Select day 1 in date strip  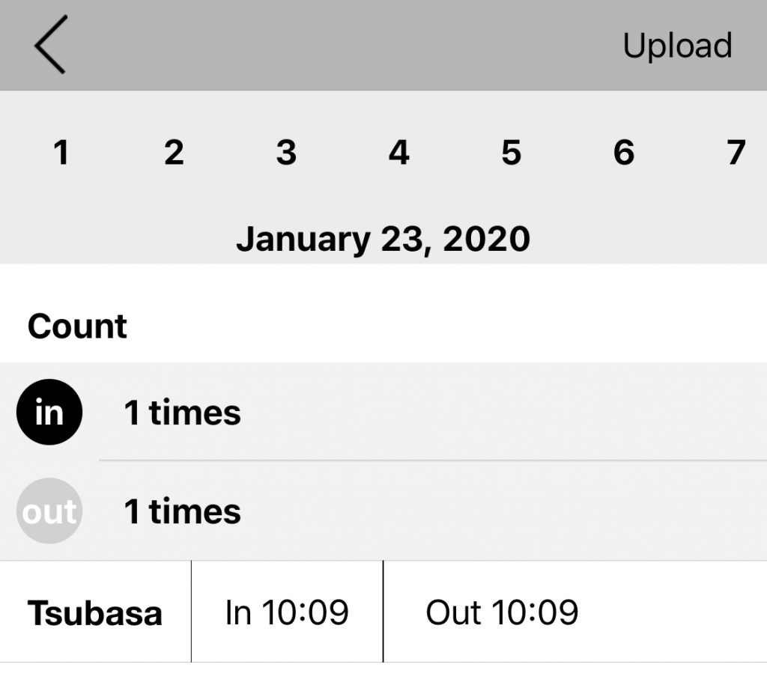(x=61, y=153)
